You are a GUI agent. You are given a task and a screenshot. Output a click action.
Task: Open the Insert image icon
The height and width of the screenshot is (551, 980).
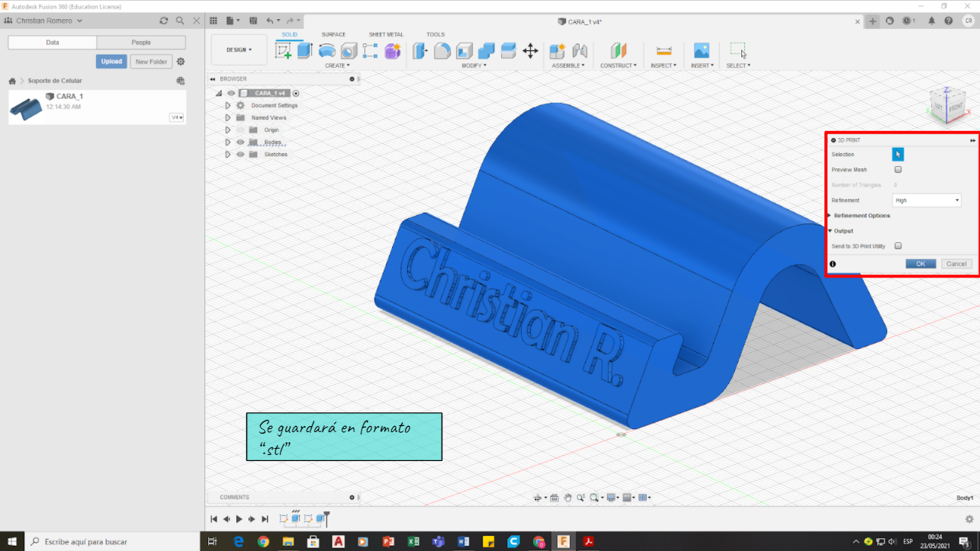pyautogui.click(x=701, y=51)
